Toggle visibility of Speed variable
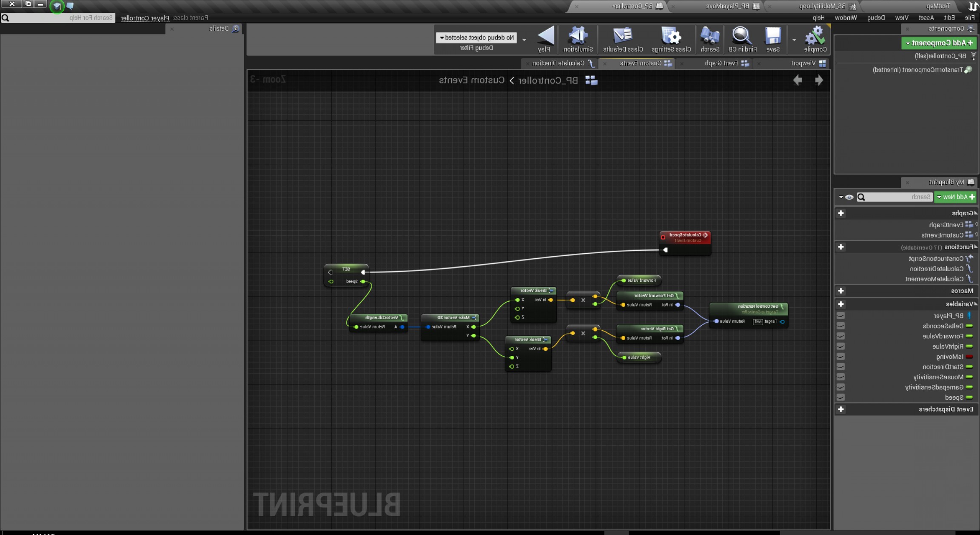The width and height of the screenshot is (980, 535). pos(840,397)
